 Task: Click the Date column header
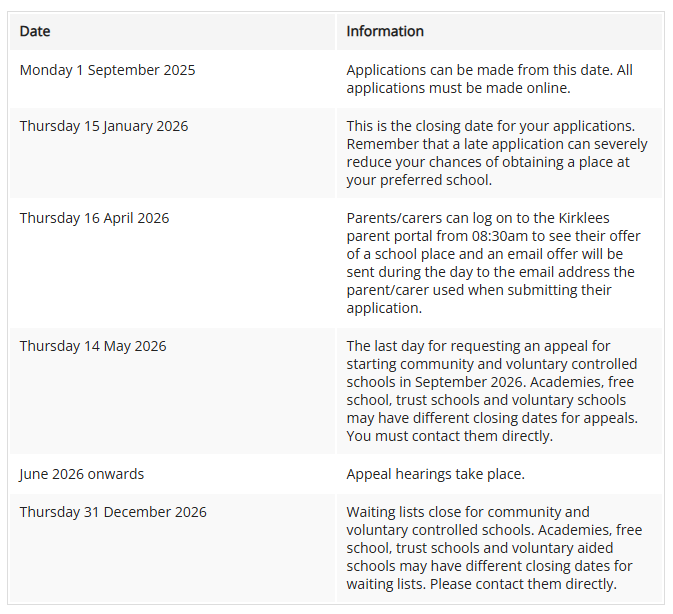click(x=35, y=31)
